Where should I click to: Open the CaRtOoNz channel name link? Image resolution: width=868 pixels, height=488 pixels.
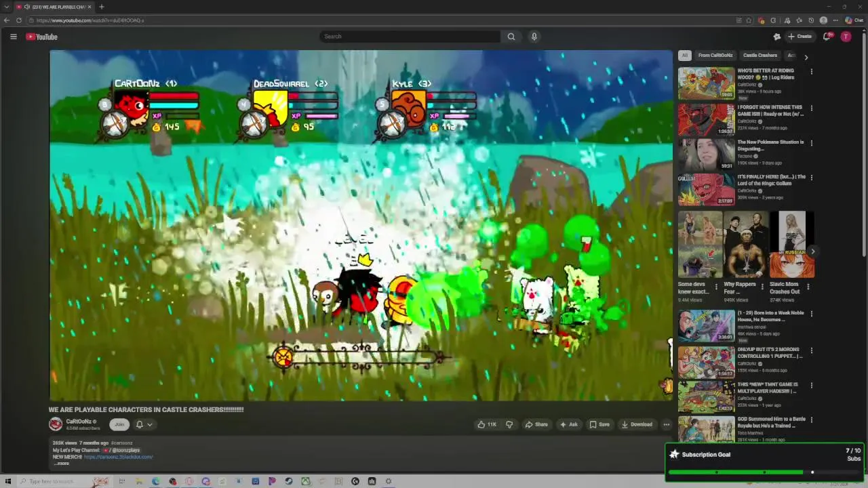coord(79,422)
